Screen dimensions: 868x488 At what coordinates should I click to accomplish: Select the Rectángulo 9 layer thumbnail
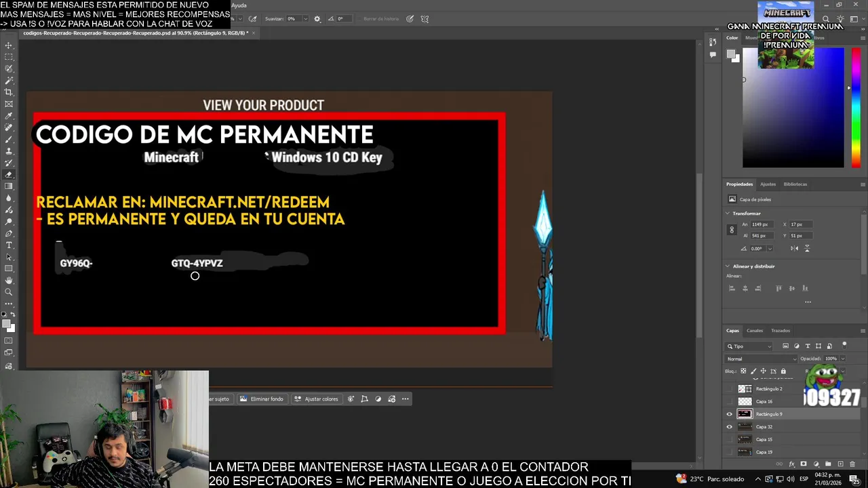pyautogui.click(x=745, y=414)
